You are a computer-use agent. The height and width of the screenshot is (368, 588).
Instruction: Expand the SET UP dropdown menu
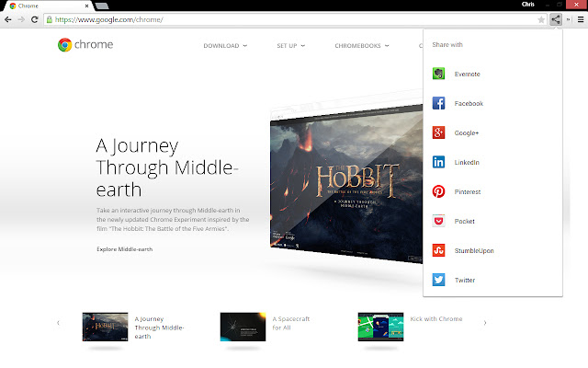pyautogui.click(x=290, y=46)
